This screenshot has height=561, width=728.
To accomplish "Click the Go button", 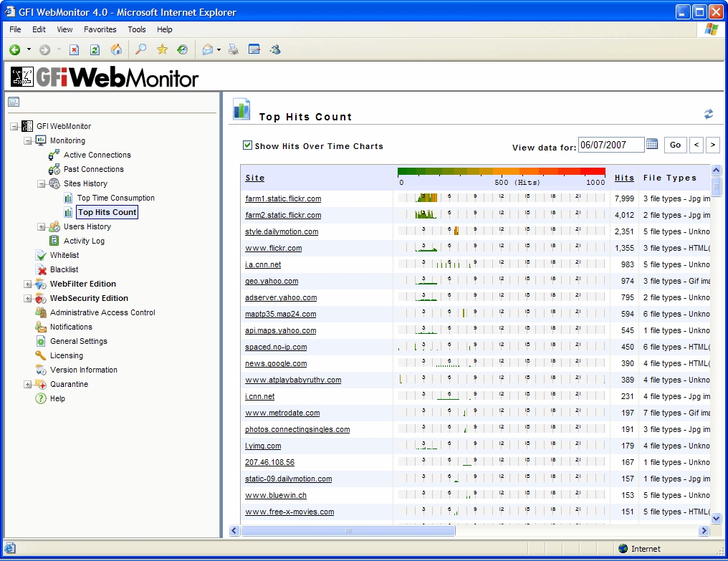I will (675, 145).
